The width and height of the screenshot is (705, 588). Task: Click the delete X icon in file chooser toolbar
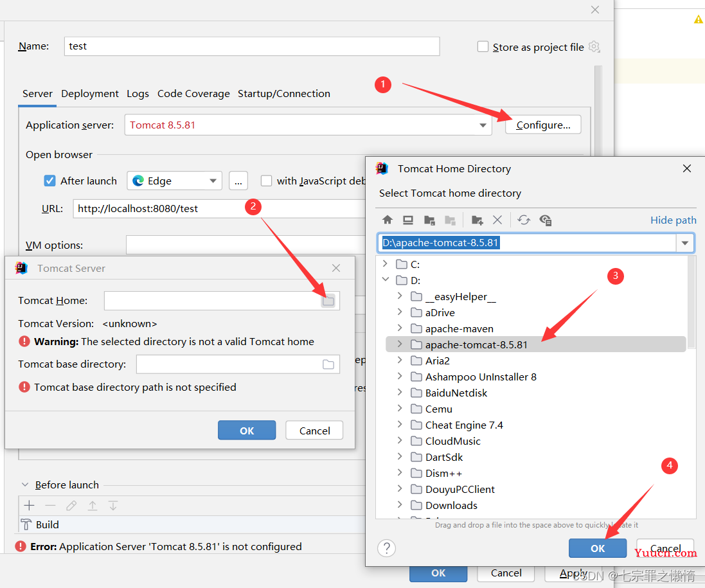497,220
